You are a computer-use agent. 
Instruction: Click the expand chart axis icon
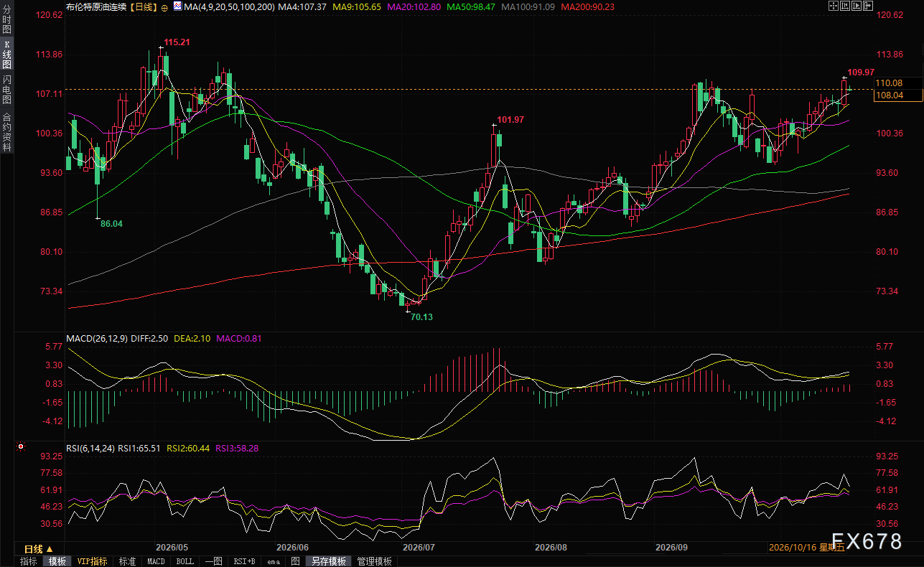coord(857,6)
